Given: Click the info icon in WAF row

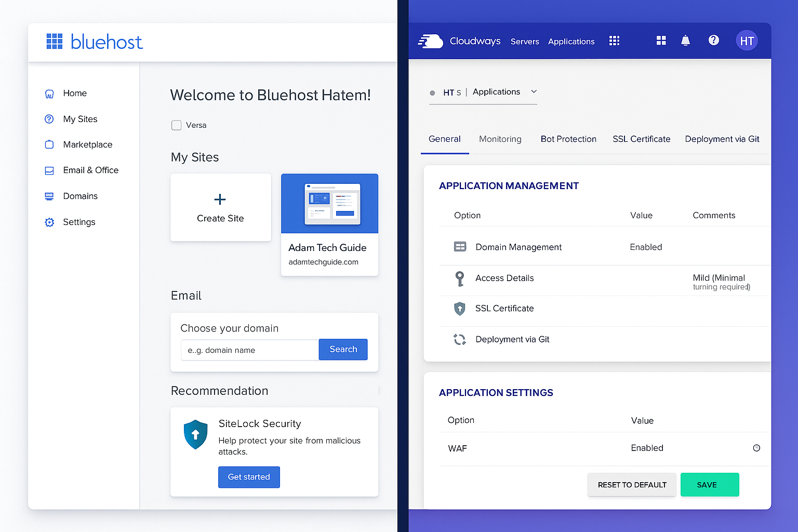Looking at the screenshot, I should point(756,448).
